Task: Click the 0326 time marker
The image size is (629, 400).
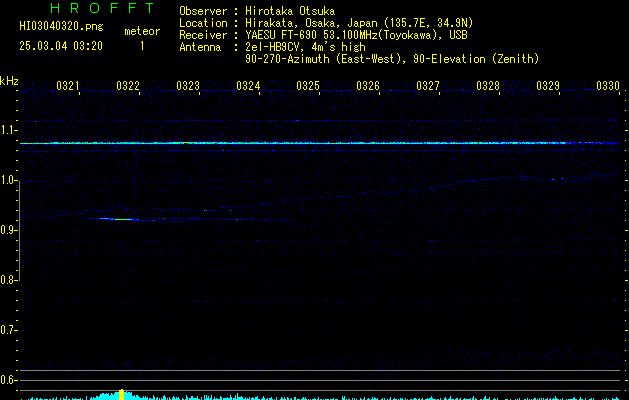Action: pyautogui.click(x=368, y=86)
